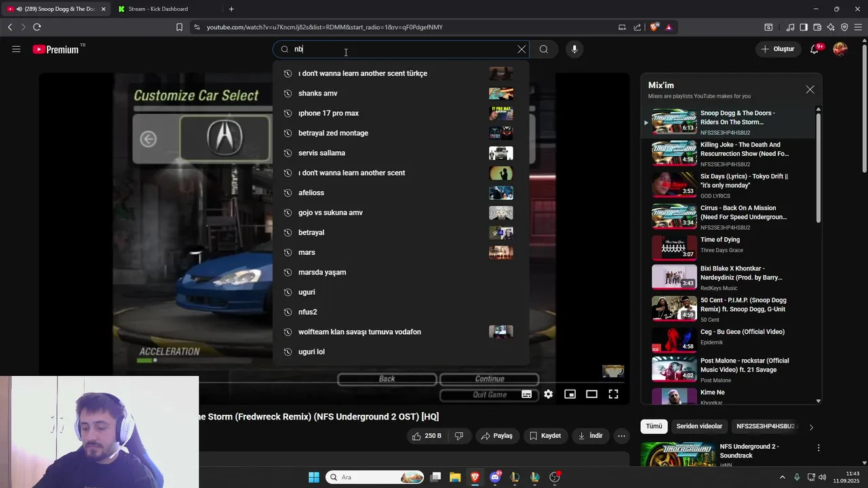
Task: Choose suggestion 'iphone 17 pro max'
Action: coord(401,113)
